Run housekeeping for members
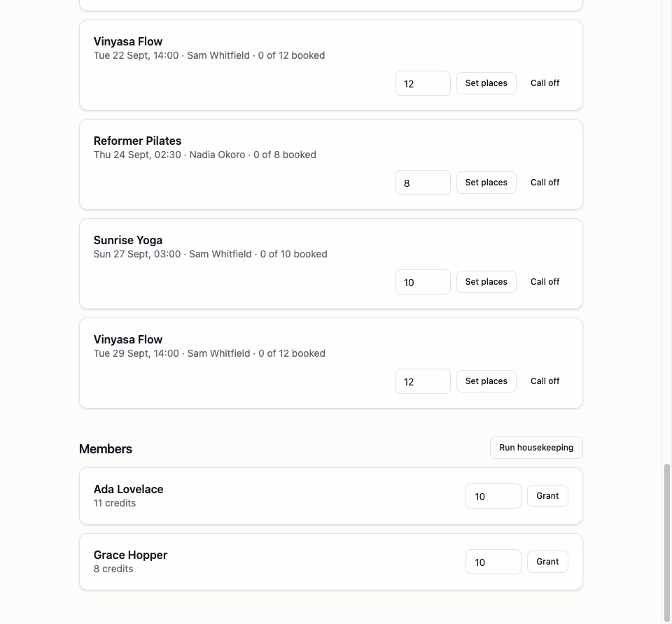 tap(536, 448)
